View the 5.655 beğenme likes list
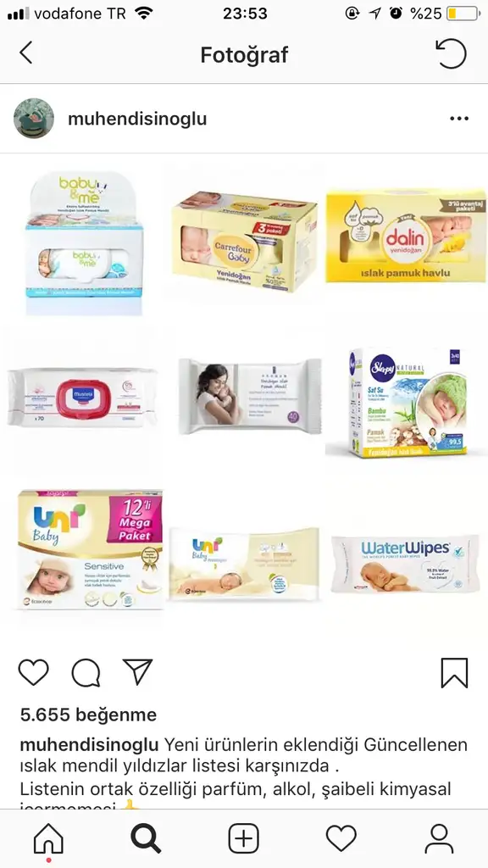This screenshot has height=868, width=488. tap(88, 715)
